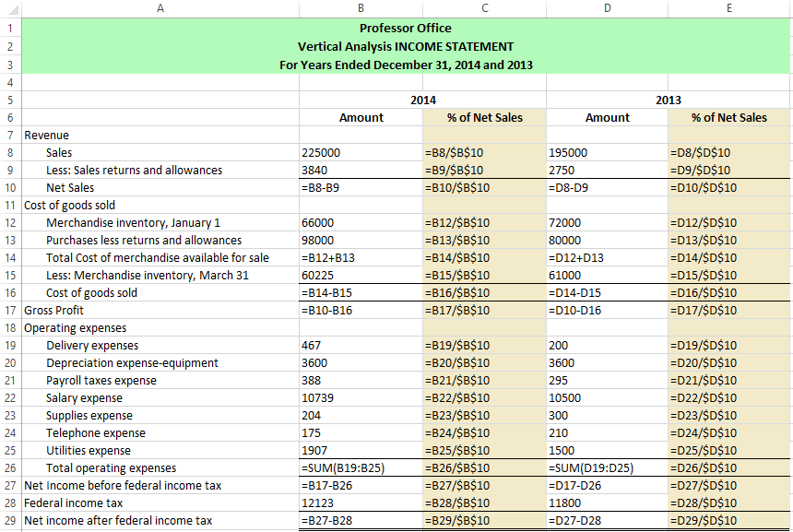
Task: Click the value 60225
Action: (361, 275)
